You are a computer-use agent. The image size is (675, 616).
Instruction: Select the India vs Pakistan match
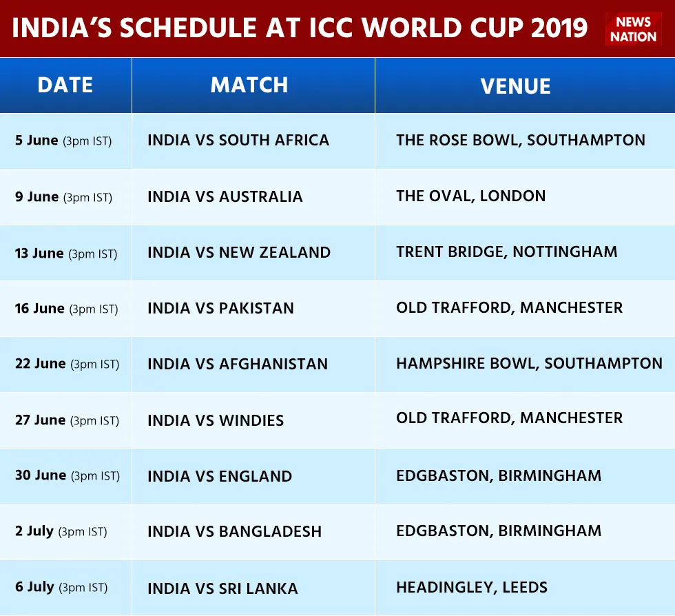tap(220, 308)
